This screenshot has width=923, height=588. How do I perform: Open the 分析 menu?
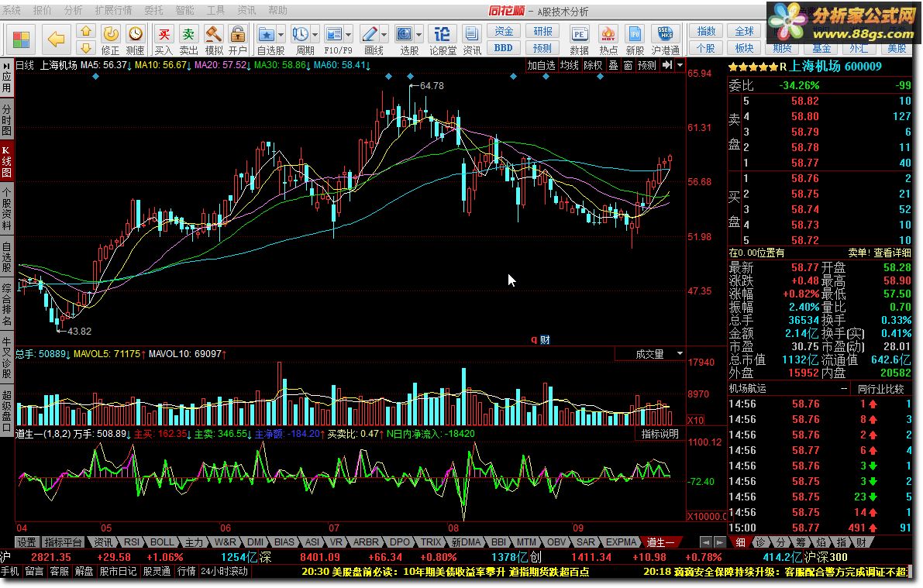73,11
